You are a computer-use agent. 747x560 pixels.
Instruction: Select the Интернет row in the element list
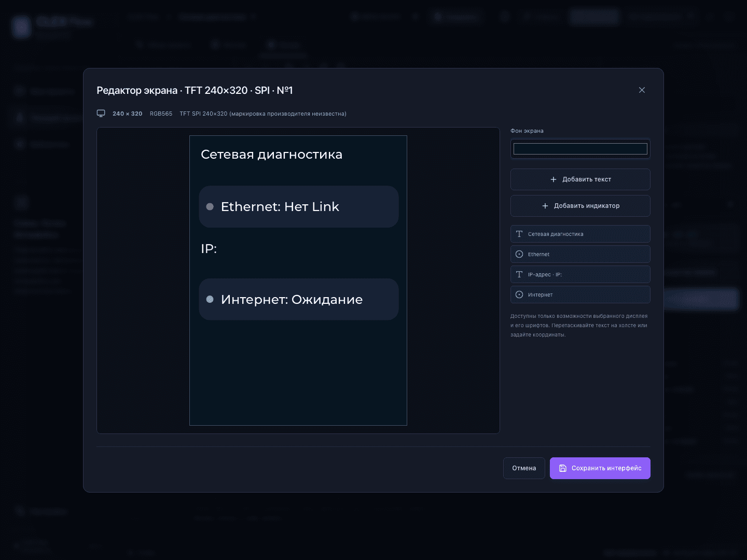point(580,295)
